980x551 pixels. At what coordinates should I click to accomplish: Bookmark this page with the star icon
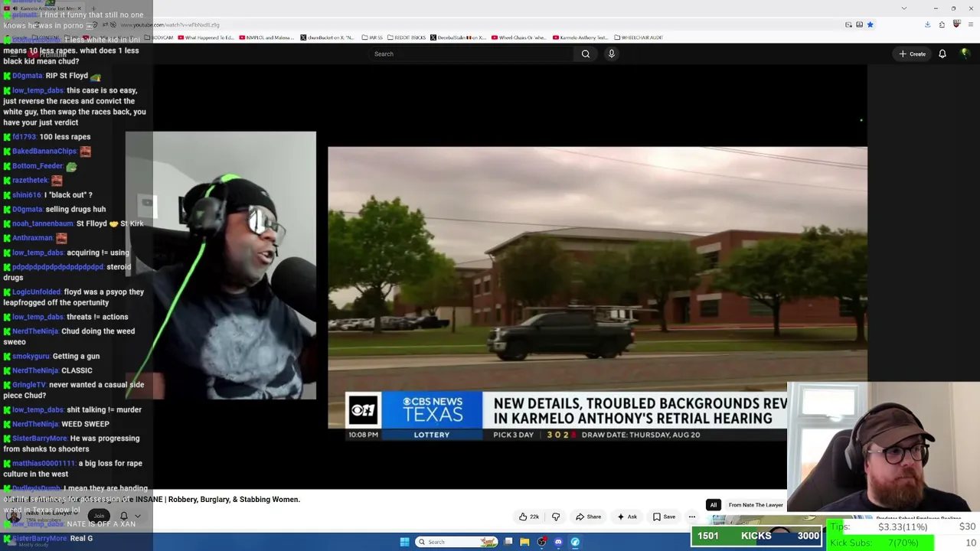pos(871,24)
